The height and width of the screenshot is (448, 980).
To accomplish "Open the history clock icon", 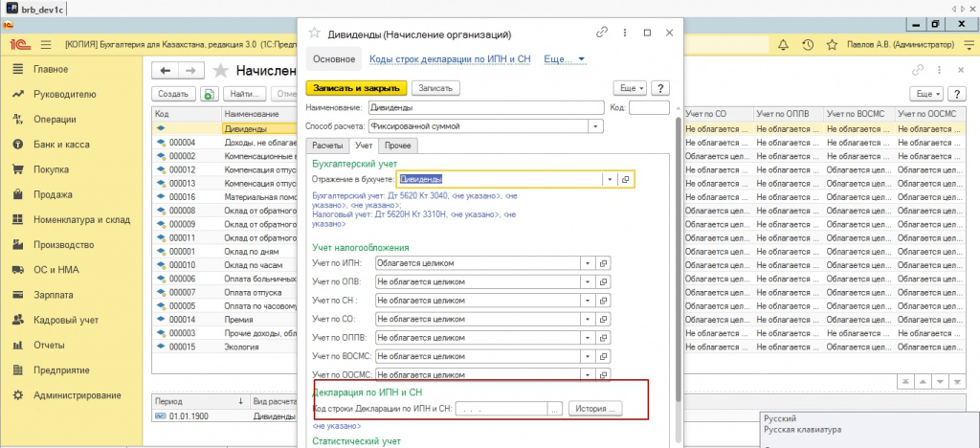I will tap(808, 45).
